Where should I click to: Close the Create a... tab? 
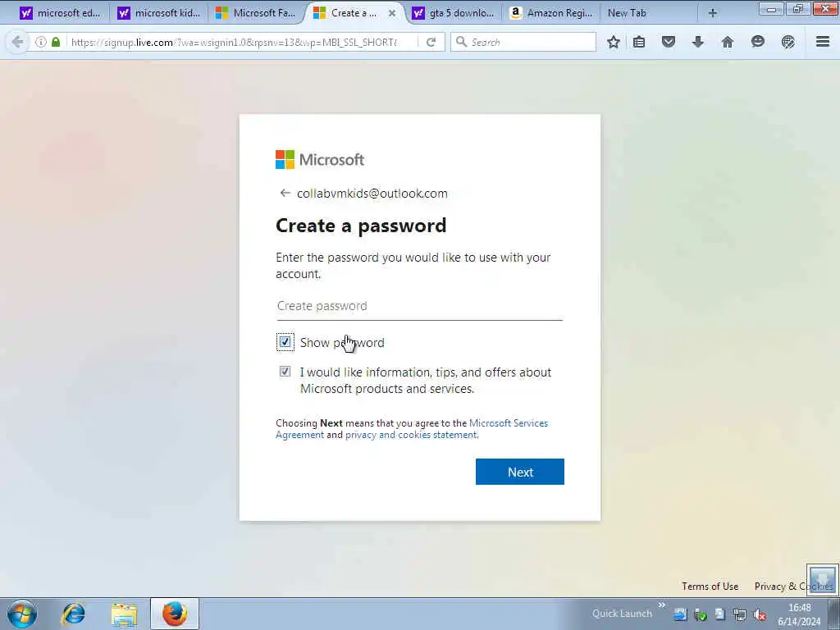click(392, 13)
